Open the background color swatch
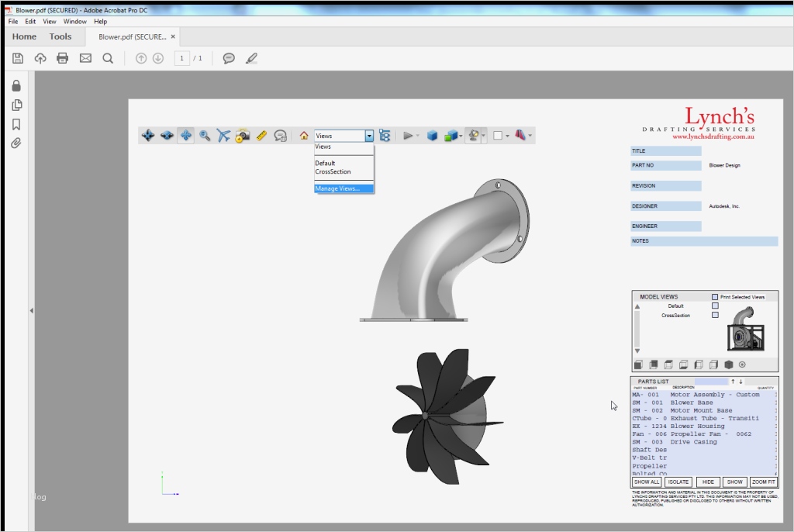Image resolution: width=794 pixels, height=532 pixels. point(498,136)
